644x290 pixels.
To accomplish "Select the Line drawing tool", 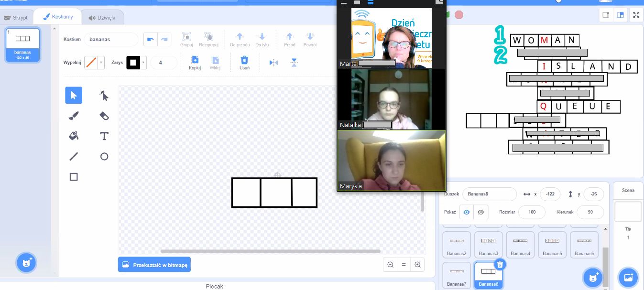I will coord(74,156).
